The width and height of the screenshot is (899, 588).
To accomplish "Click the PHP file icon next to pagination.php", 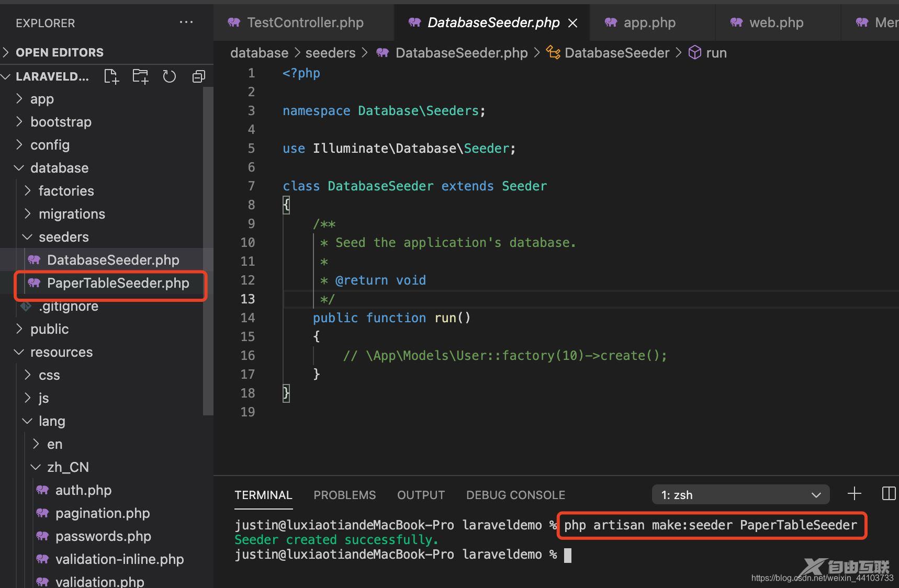I will click(42, 513).
